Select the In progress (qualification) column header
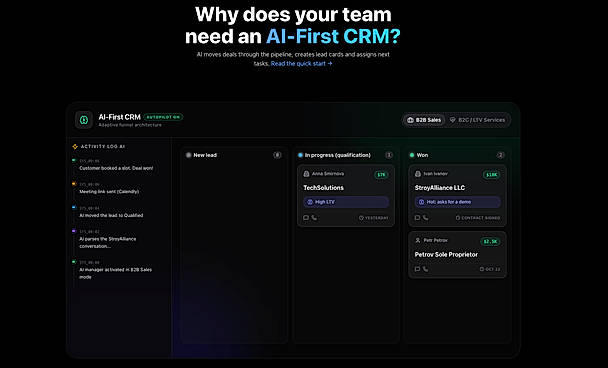This screenshot has height=368, width=608. click(x=338, y=155)
